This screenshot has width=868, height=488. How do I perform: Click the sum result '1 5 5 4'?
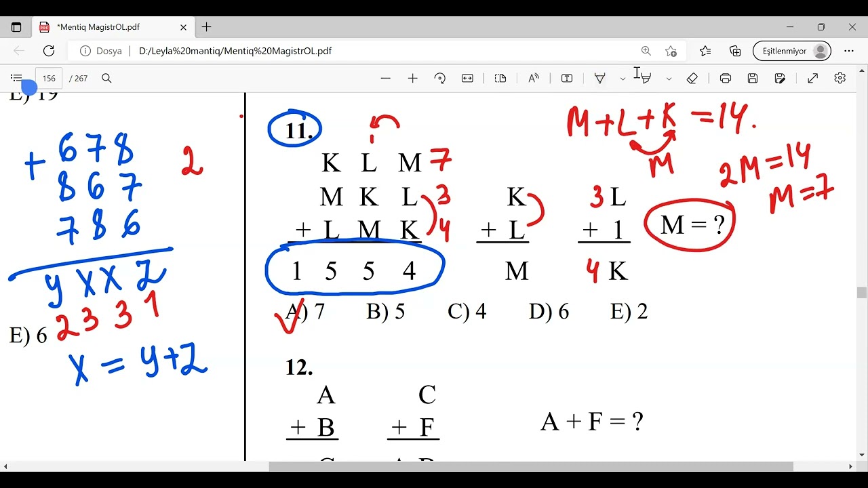pyautogui.click(x=353, y=272)
